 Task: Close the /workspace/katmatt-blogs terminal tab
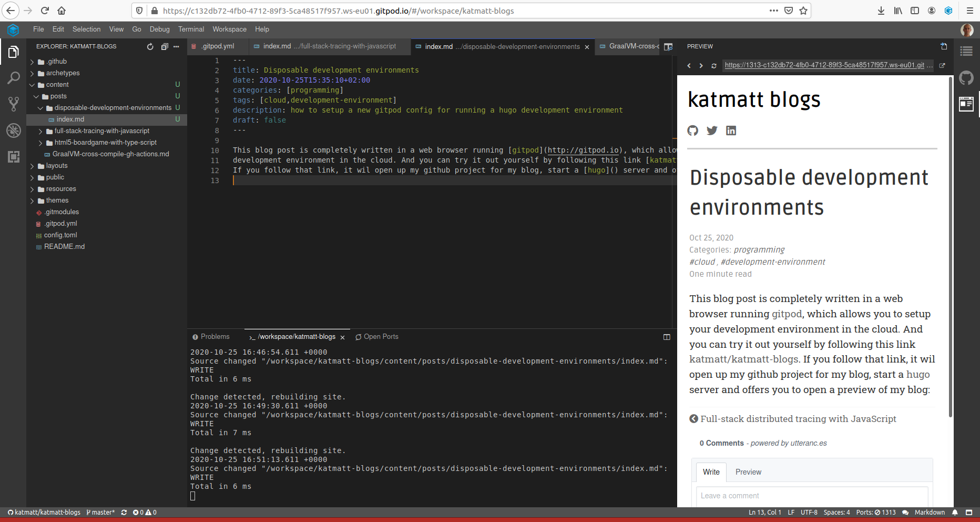(x=342, y=337)
